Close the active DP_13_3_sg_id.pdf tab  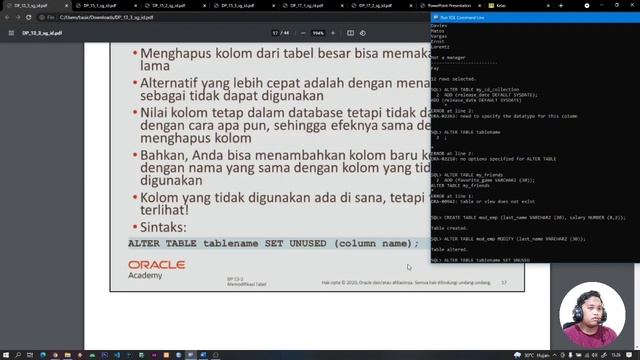(x=67, y=6)
